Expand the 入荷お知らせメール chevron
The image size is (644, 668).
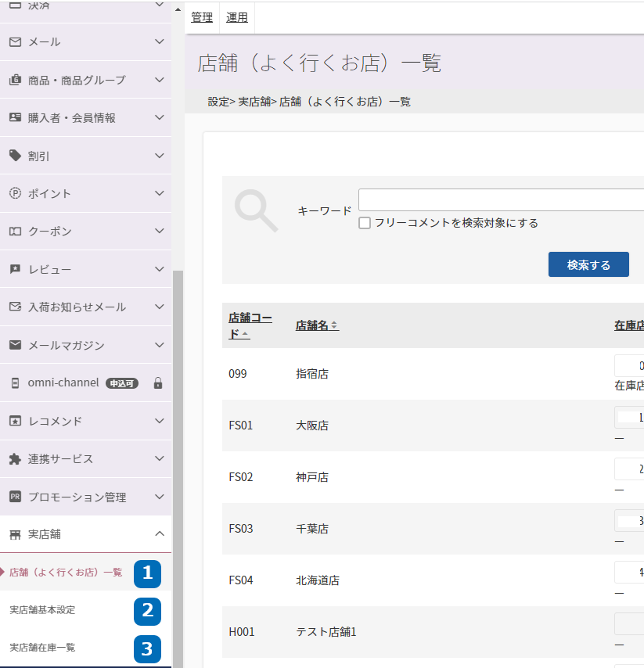click(160, 307)
